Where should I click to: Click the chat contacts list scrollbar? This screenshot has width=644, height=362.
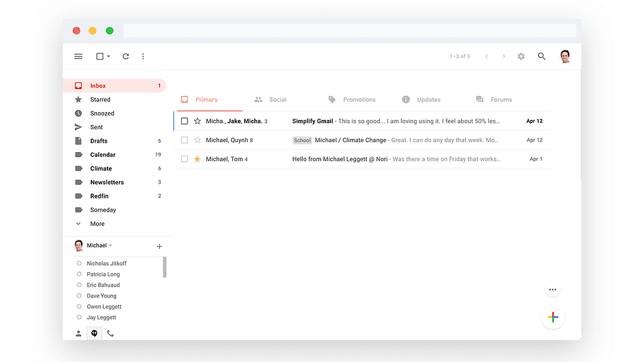[165, 267]
